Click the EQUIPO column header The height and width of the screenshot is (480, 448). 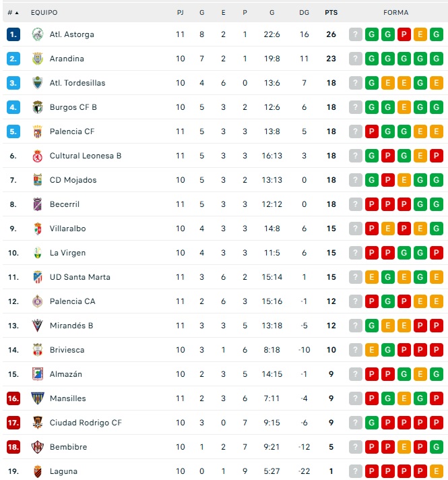point(44,13)
